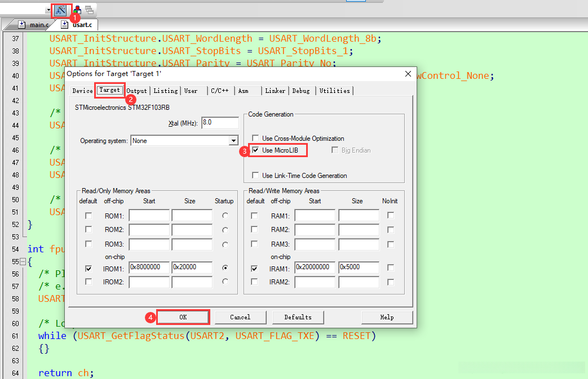
Task: Check the default box for ROM3
Action: tap(89, 244)
